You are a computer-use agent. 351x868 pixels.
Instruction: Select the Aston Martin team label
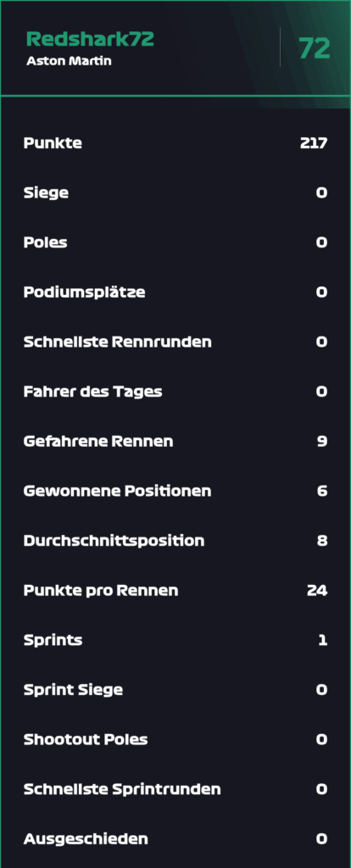coord(69,61)
